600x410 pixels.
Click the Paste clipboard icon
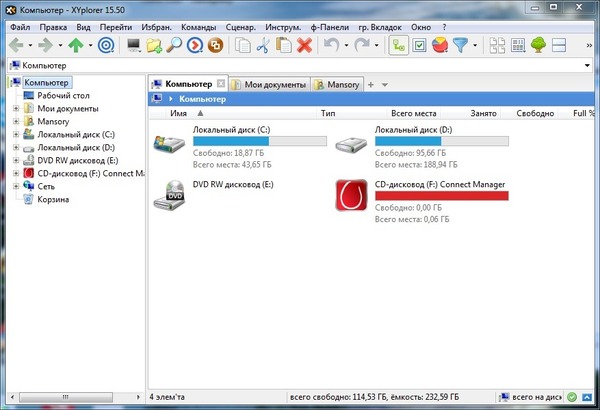(x=284, y=45)
